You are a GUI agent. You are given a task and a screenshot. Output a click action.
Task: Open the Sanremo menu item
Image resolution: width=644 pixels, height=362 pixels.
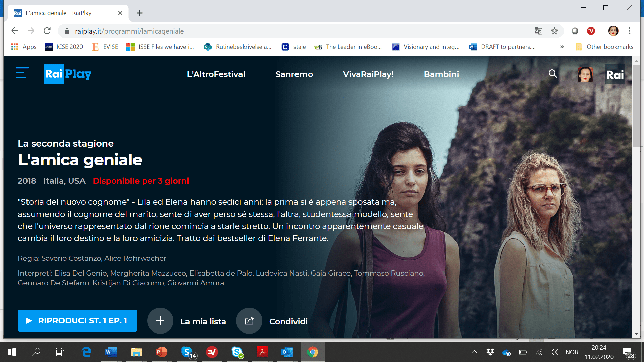tap(294, 74)
